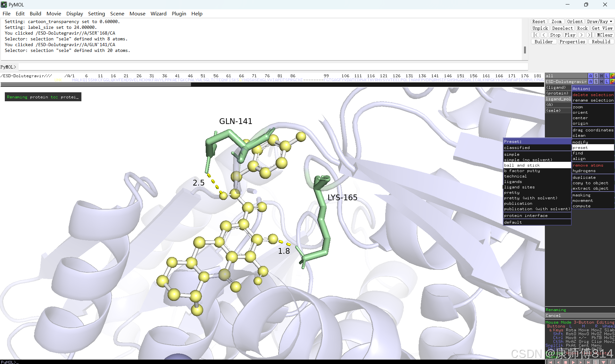Click the sequence viewer horizontal scrollbar
Screen dimensions: 615x364
96,85
